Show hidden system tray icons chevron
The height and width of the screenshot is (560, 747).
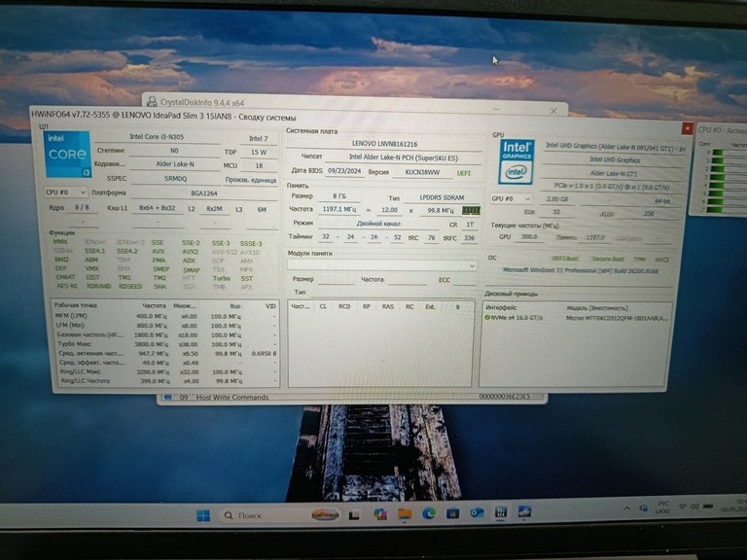627,509
